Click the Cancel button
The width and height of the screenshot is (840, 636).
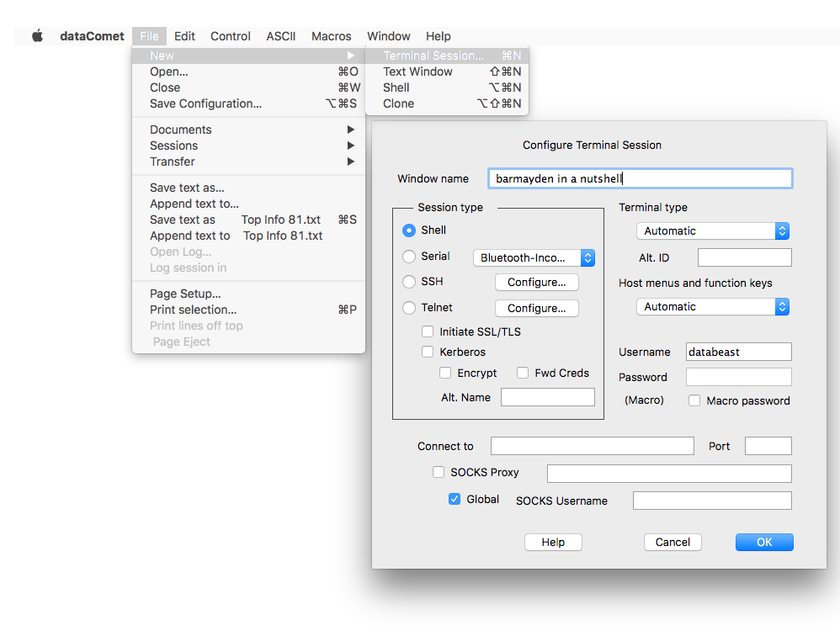(673, 543)
